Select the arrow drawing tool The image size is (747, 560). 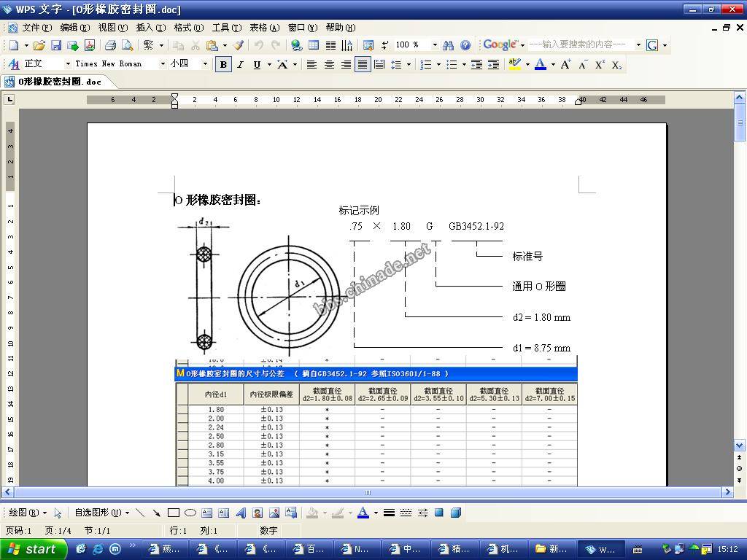(156, 513)
